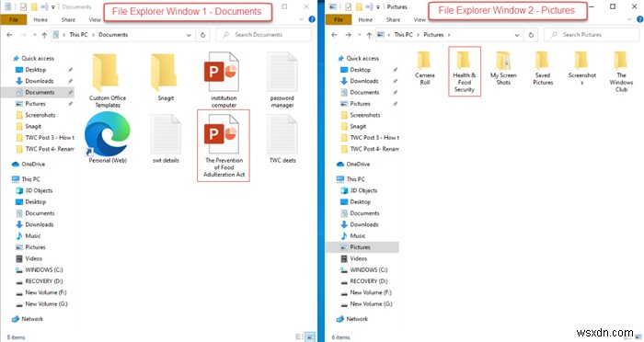Click Back arrow in Pictures window
The width and height of the screenshot is (644, 342).
point(334,35)
